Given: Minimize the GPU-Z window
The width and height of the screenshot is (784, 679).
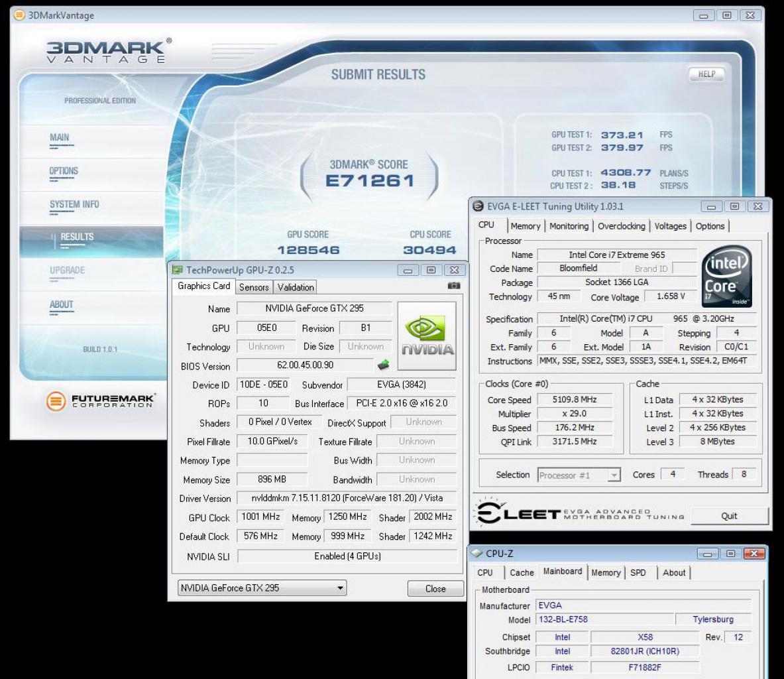Looking at the screenshot, I should (408, 270).
